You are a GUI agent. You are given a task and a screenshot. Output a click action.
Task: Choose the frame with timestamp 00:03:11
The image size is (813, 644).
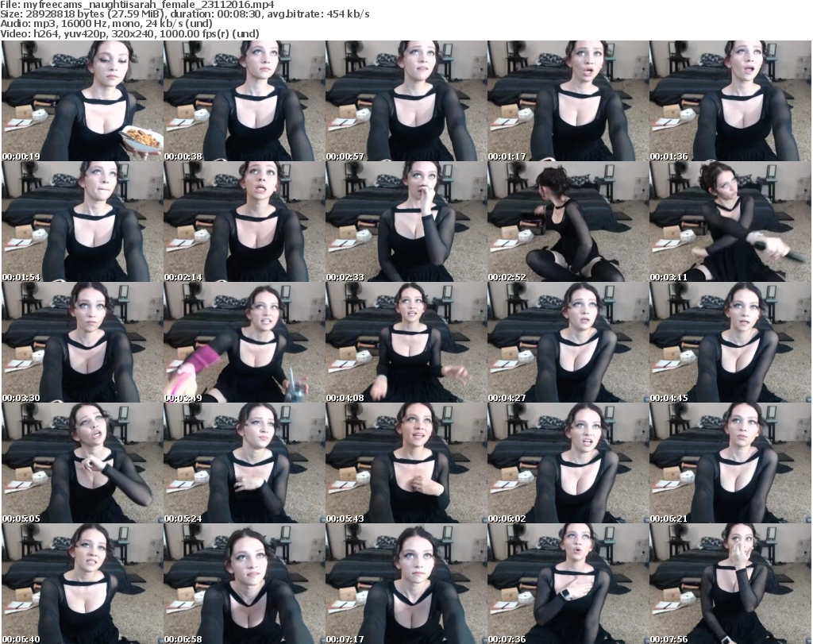click(x=730, y=222)
